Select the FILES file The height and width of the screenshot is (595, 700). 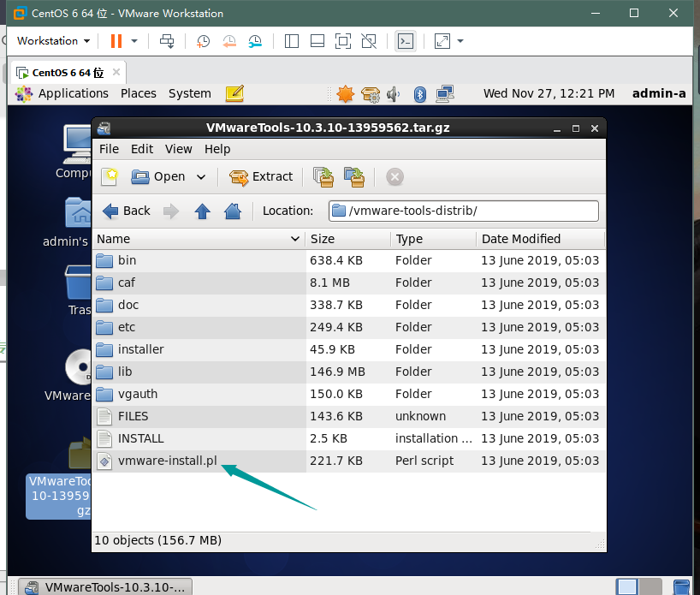[x=348, y=416]
